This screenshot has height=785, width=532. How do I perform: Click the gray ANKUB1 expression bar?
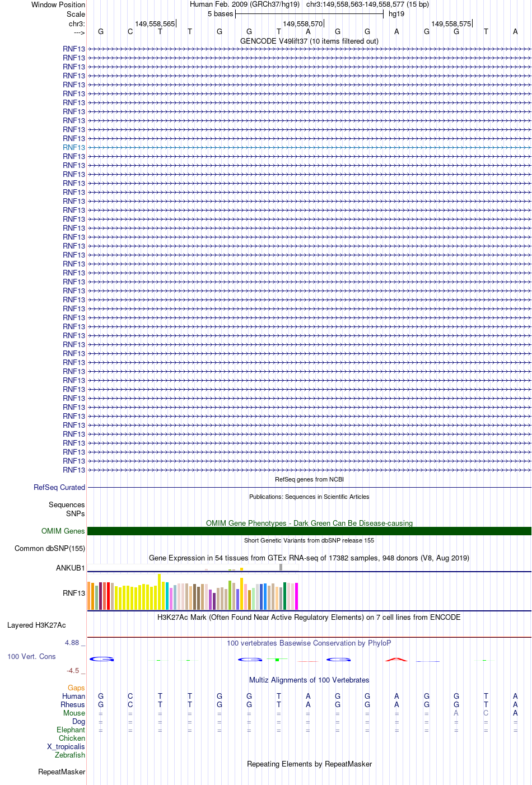coord(281,567)
